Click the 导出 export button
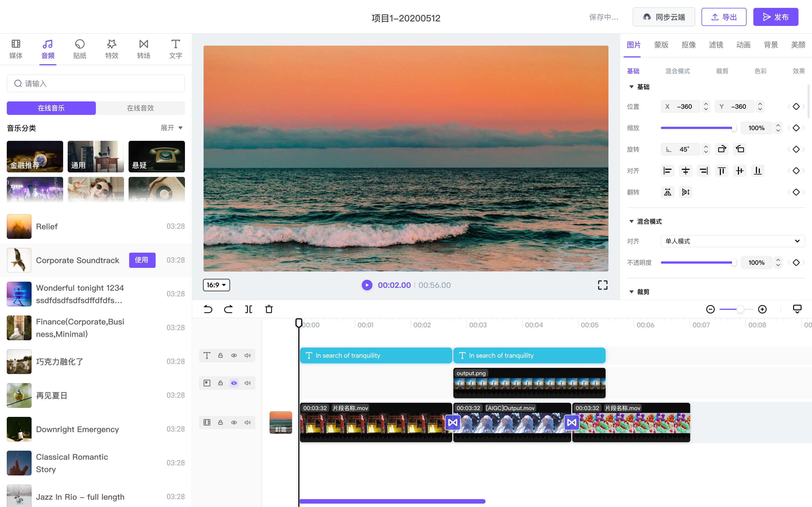Screen dimensions: 812x507 tap(724, 17)
